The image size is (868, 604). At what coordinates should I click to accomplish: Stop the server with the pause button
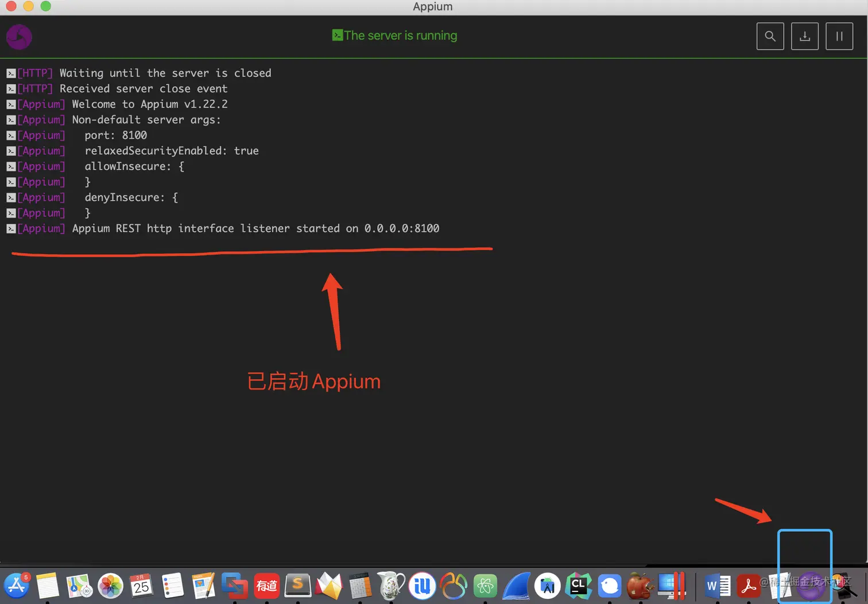click(839, 36)
